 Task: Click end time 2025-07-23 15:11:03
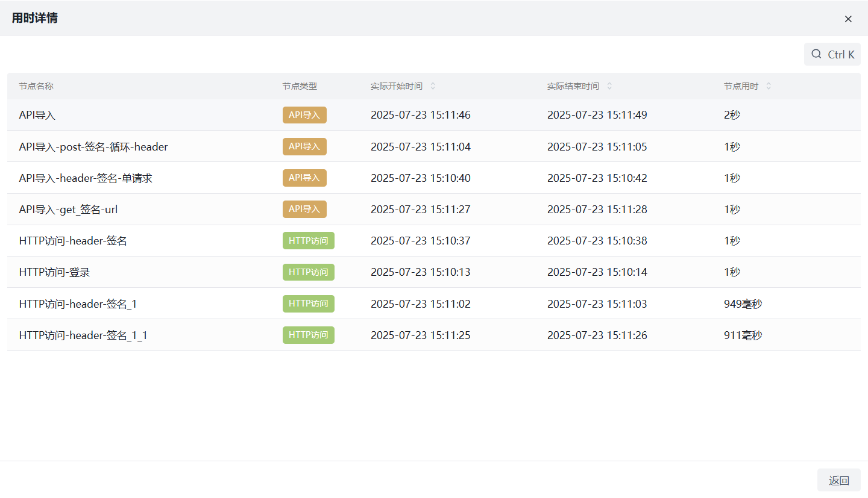[597, 303]
